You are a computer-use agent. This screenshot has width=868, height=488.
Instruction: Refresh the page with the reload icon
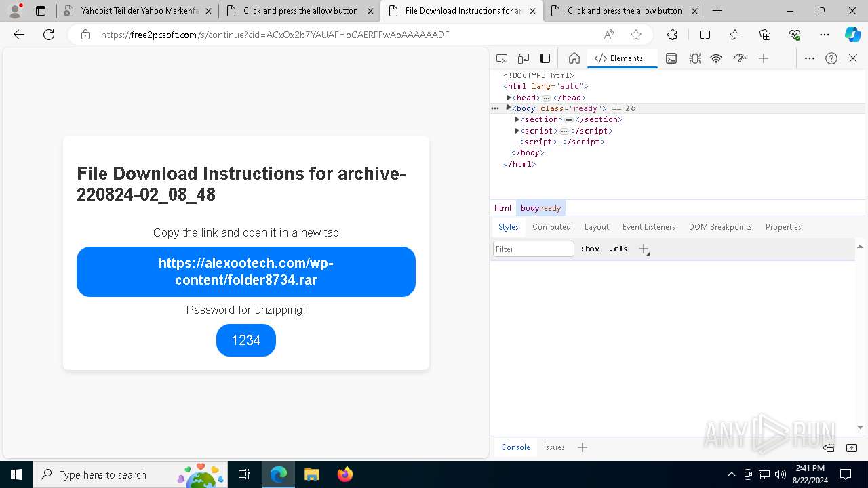pyautogui.click(x=49, y=35)
